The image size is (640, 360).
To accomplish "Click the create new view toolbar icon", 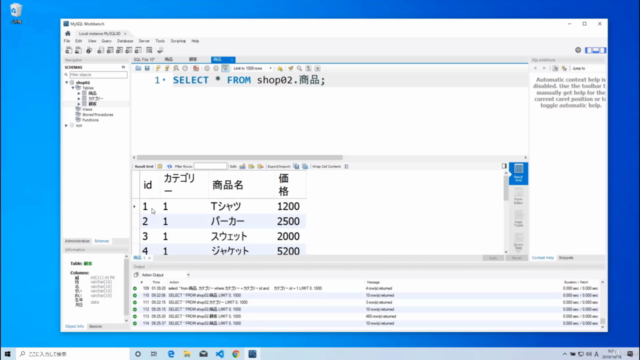I will [120, 50].
